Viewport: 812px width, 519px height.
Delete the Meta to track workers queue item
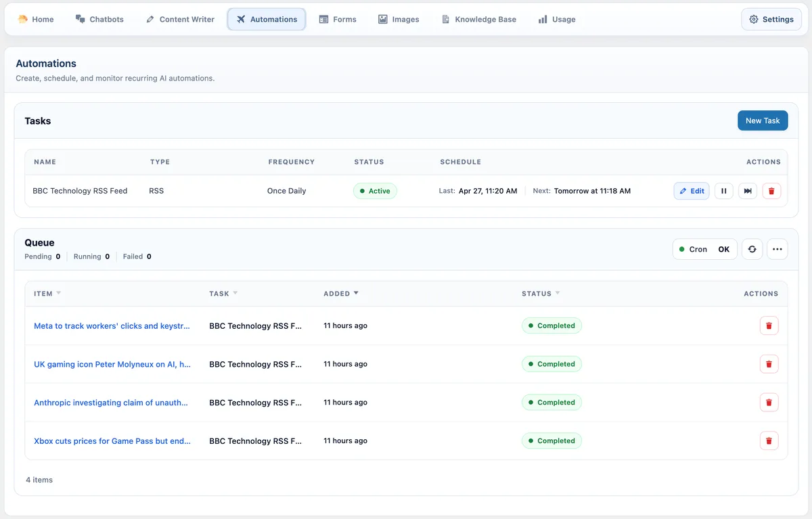[x=769, y=325]
